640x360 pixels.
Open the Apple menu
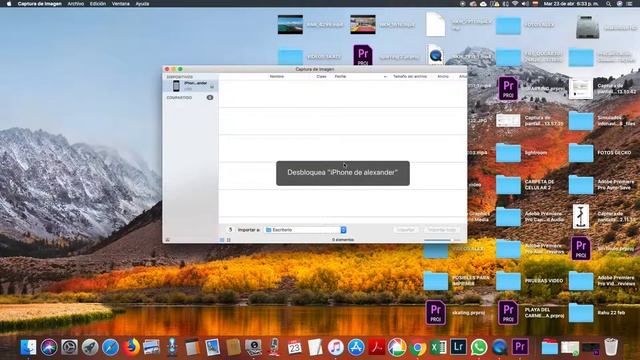pos(9,4)
